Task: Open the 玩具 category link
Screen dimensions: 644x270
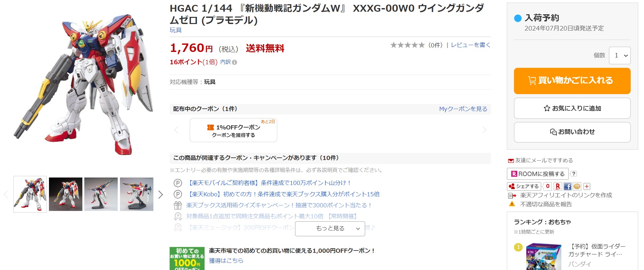Action: pos(176,30)
